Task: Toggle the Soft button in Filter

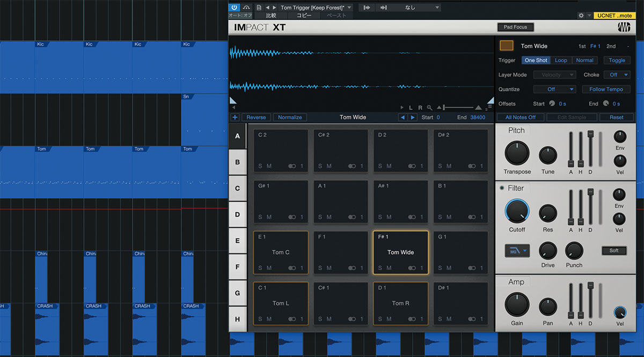Action: [x=614, y=250]
